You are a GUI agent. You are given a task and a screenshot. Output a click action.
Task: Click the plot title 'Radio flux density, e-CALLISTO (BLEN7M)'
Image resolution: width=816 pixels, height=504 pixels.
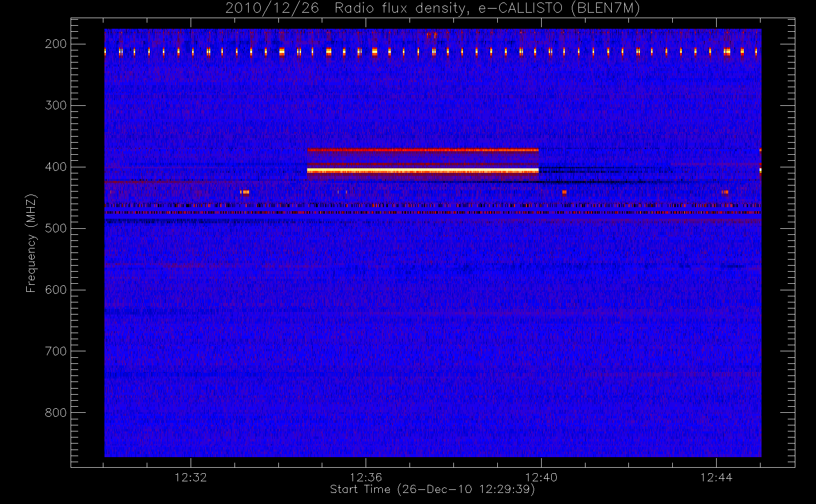(x=487, y=9)
